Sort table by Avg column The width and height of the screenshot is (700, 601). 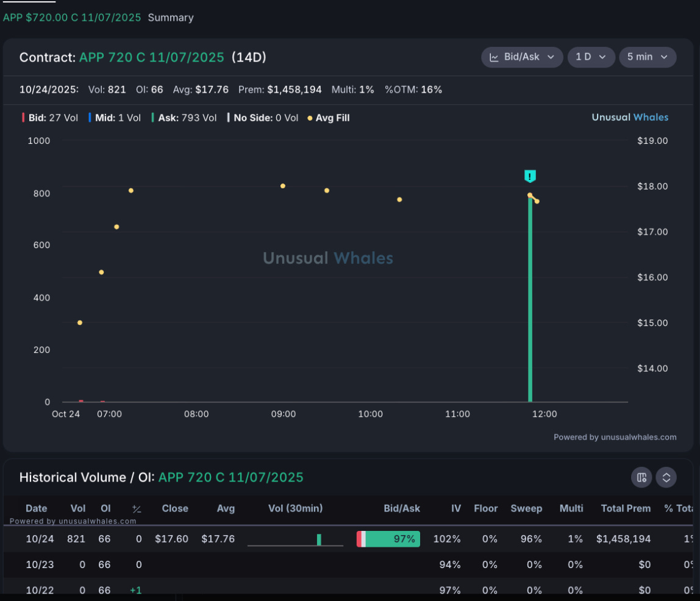click(x=226, y=508)
